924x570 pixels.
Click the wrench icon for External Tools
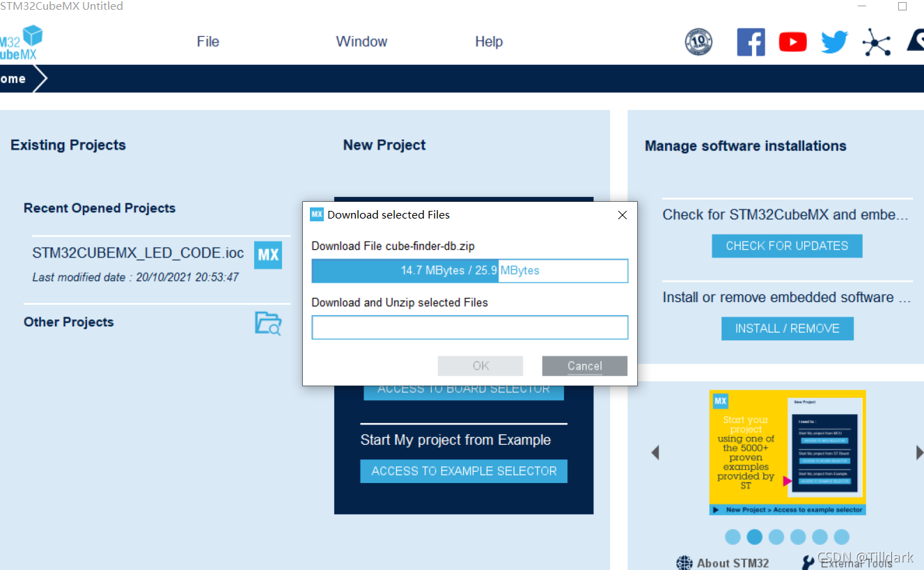pos(808,562)
